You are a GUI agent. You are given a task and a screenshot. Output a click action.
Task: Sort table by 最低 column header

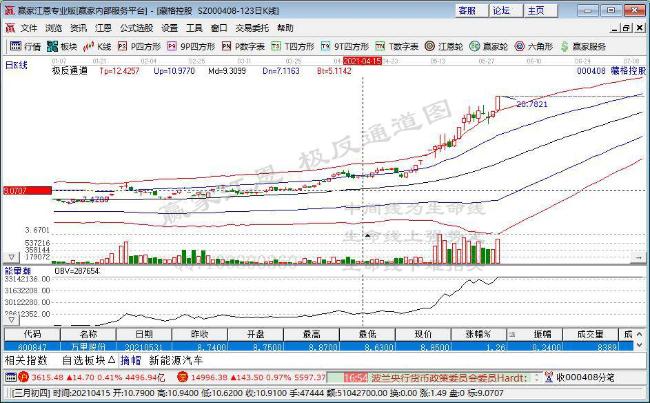point(367,334)
